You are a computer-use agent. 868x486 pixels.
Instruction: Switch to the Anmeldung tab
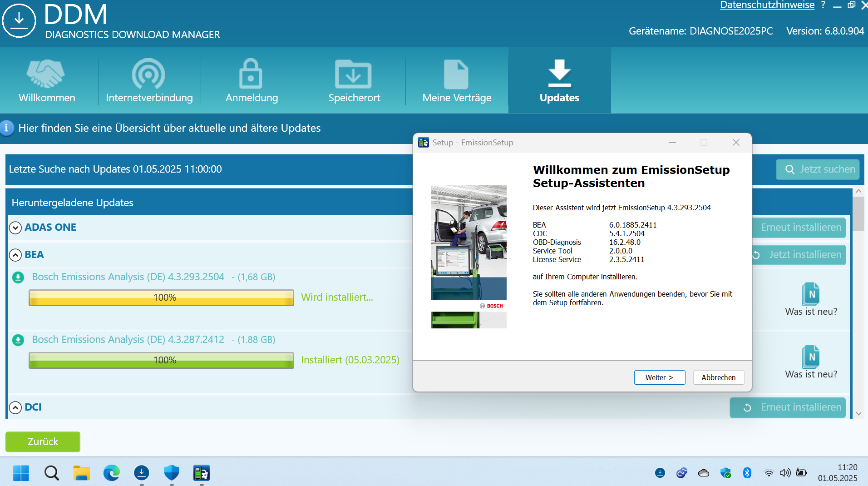(x=252, y=81)
